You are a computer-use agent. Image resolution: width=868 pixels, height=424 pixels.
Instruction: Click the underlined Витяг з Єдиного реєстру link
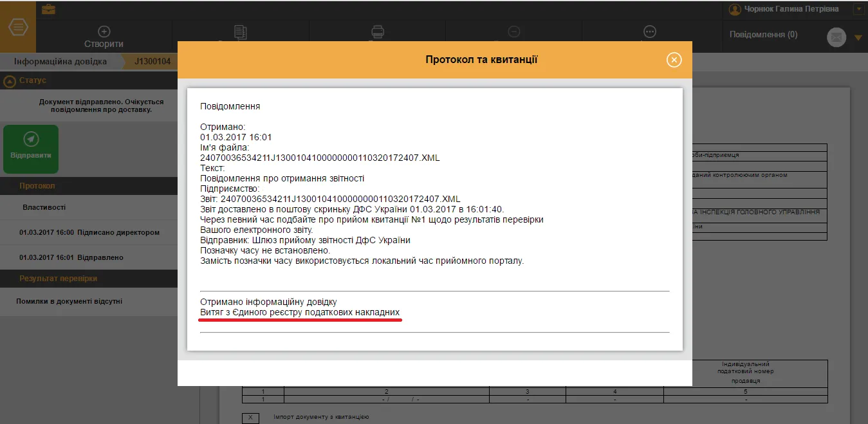point(300,312)
